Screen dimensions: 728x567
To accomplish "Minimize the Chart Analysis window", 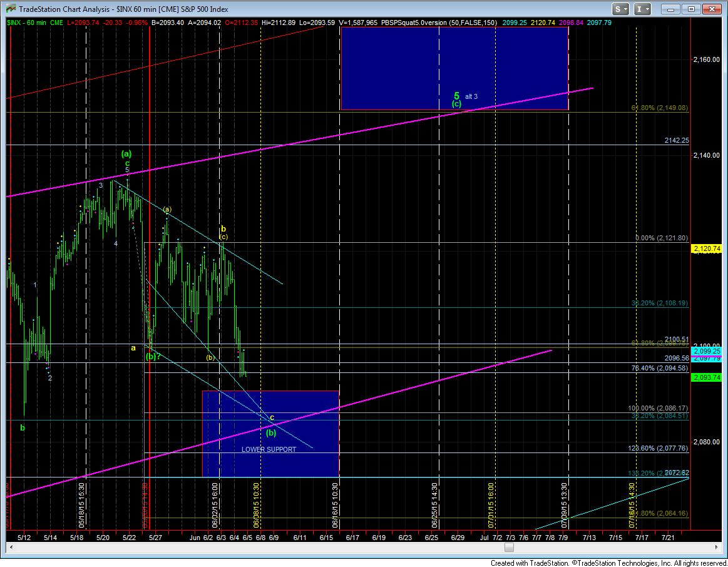I will pos(671,9).
